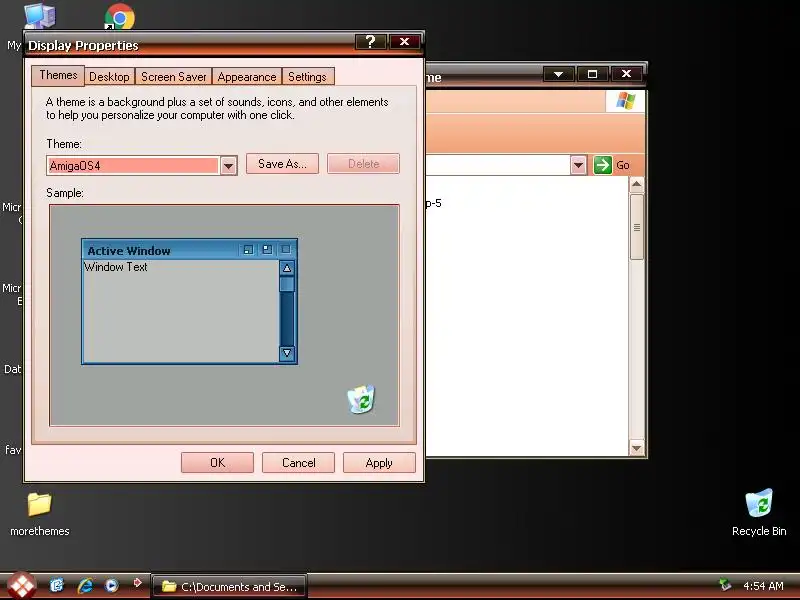
Task: Close the Explorer window behind
Action: 627,74
